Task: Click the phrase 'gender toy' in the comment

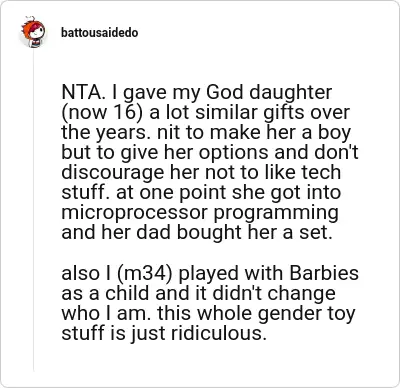Action: 306,314
